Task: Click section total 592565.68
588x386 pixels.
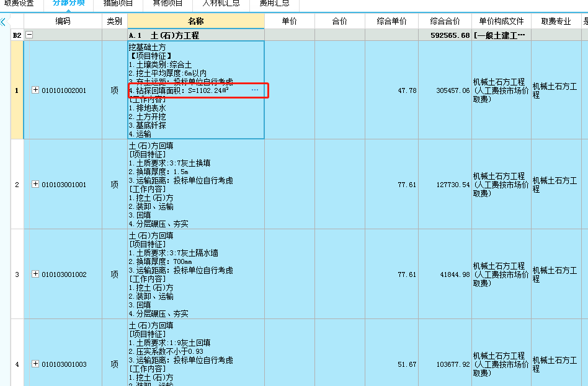Action: point(450,35)
